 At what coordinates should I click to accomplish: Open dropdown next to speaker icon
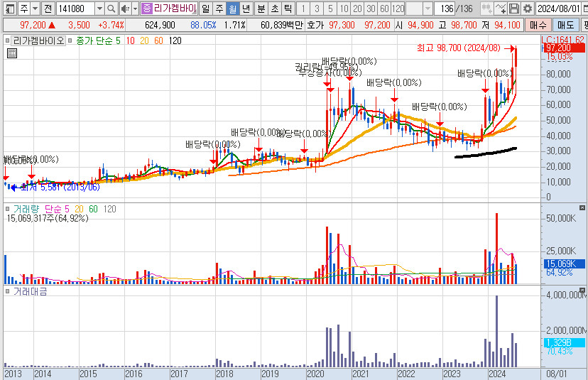134,9
